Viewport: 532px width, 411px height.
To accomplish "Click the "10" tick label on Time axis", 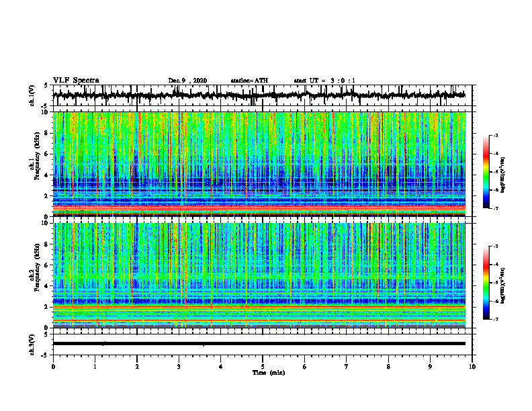I will (x=472, y=367).
